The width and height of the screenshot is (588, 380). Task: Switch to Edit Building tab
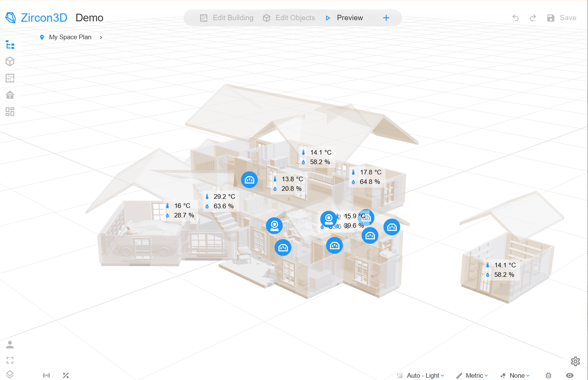coord(227,18)
